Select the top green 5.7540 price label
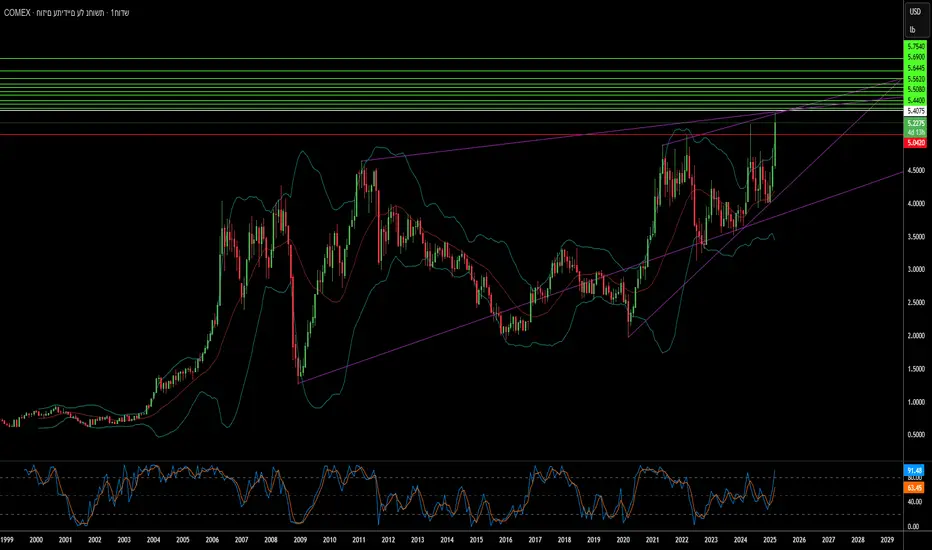932x550 pixels. [x=915, y=46]
